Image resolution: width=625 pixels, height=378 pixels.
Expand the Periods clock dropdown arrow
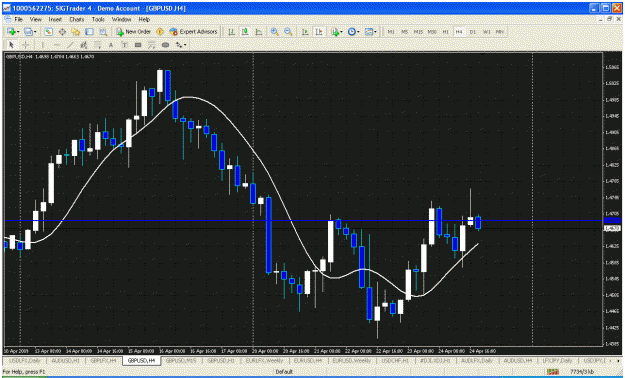(358, 32)
